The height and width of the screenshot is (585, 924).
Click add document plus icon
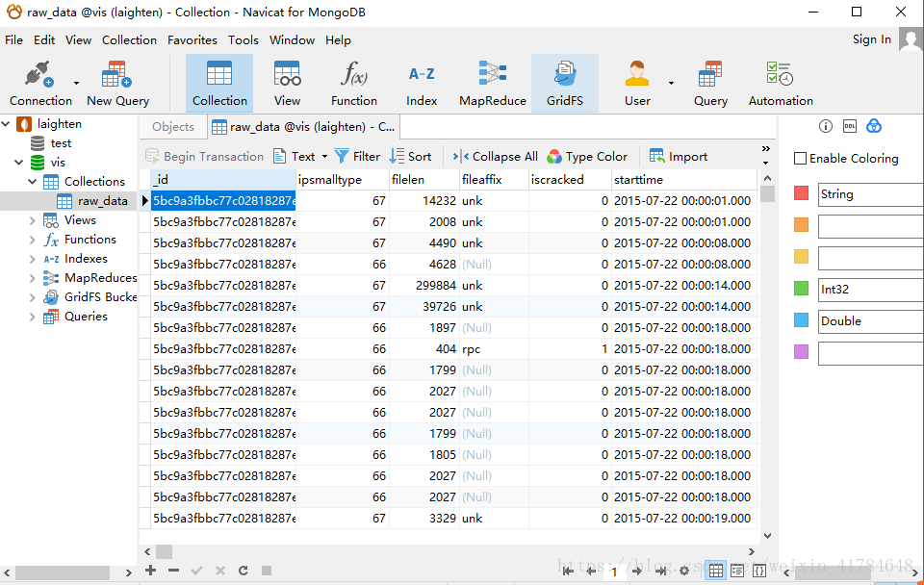(x=151, y=571)
